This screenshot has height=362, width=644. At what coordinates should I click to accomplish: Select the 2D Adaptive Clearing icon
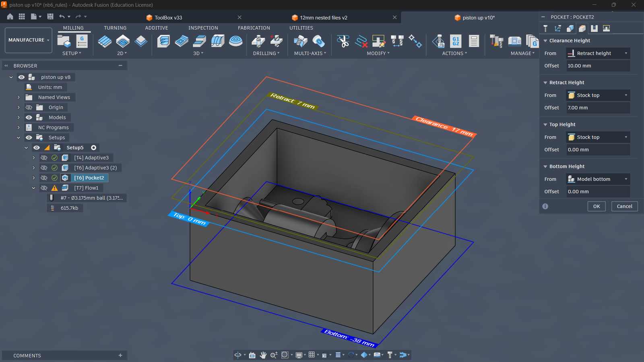click(x=105, y=41)
